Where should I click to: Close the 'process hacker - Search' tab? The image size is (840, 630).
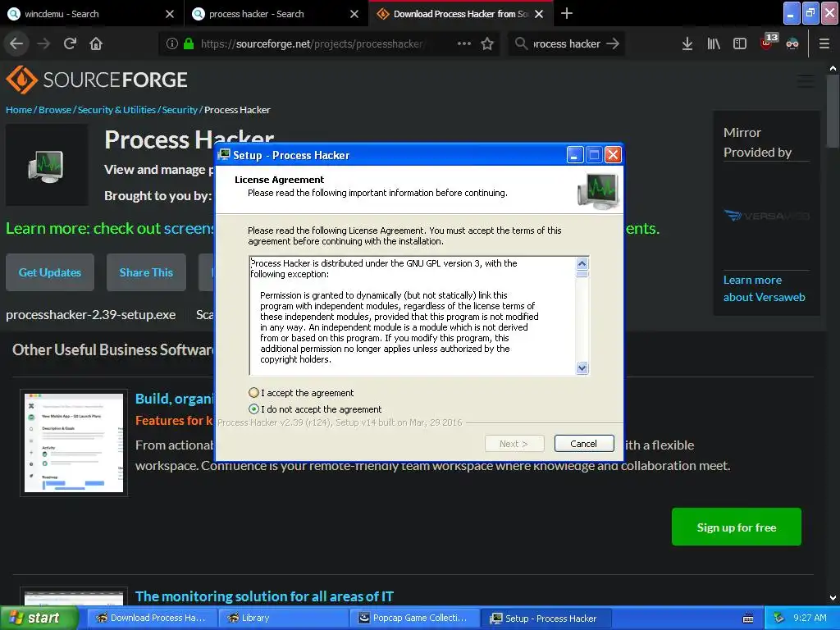pos(354,14)
